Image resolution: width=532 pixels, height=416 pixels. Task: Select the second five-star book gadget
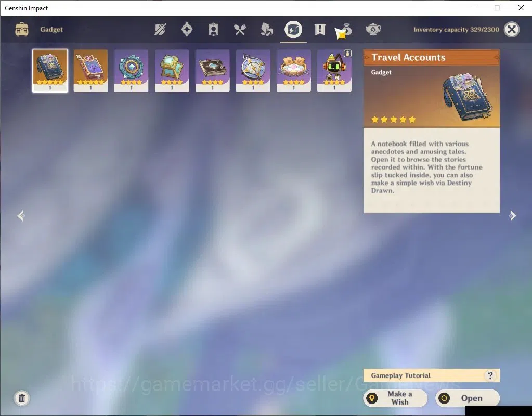tap(90, 71)
